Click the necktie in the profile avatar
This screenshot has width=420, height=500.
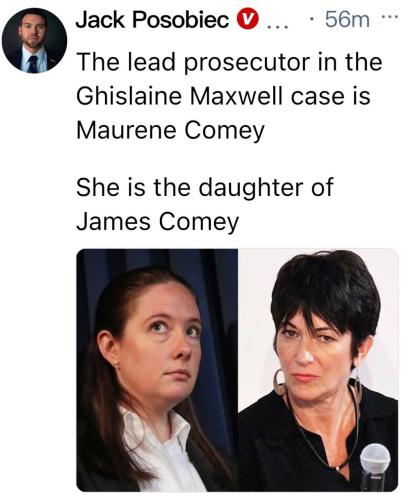tap(33, 64)
